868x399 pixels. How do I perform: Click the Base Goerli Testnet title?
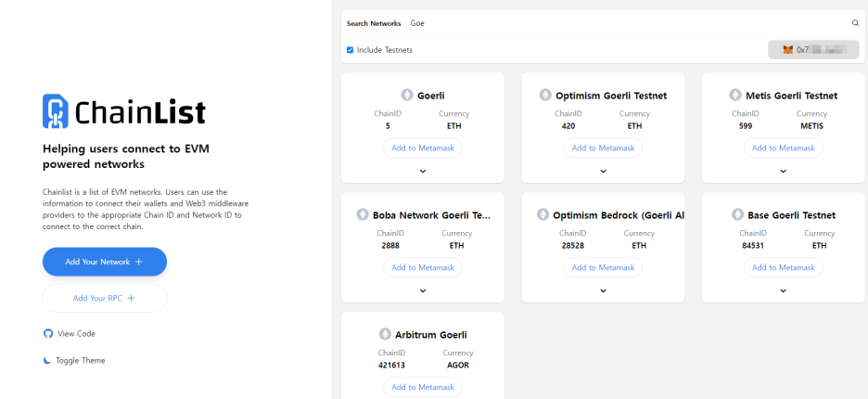coord(792,215)
